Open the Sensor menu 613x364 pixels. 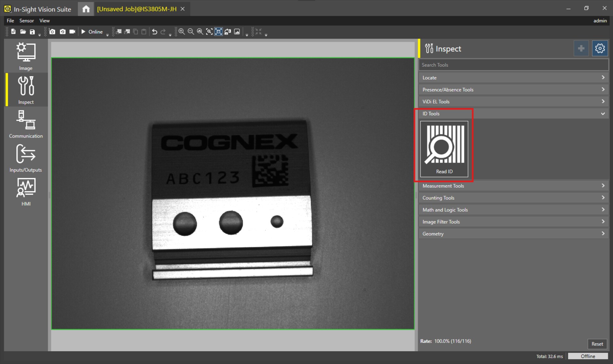pos(27,20)
